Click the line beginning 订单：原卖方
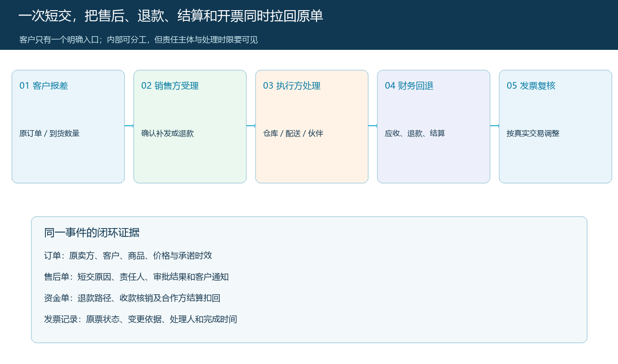 coord(128,255)
